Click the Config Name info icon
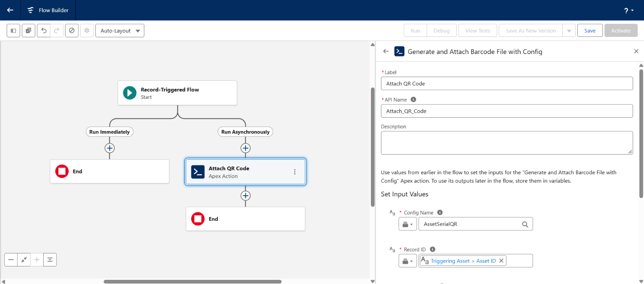Viewport: 644px width, 284px height. coord(440,212)
